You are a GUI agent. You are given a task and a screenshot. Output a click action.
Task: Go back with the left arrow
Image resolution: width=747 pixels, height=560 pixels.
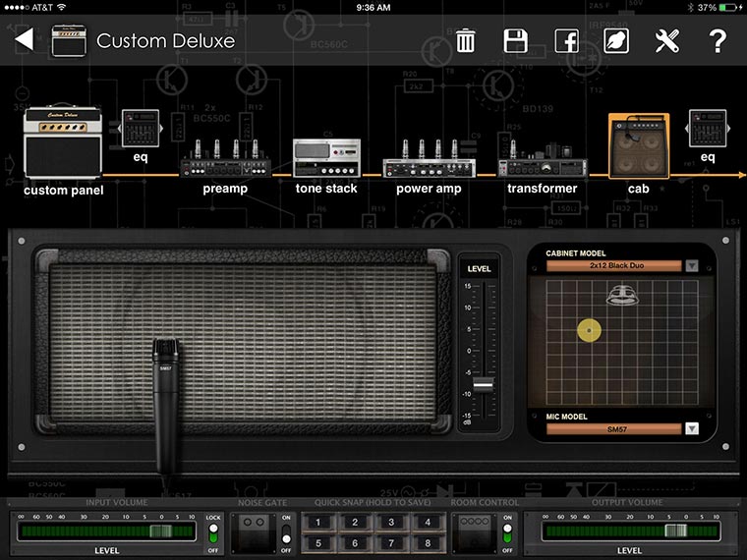[25, 39]
